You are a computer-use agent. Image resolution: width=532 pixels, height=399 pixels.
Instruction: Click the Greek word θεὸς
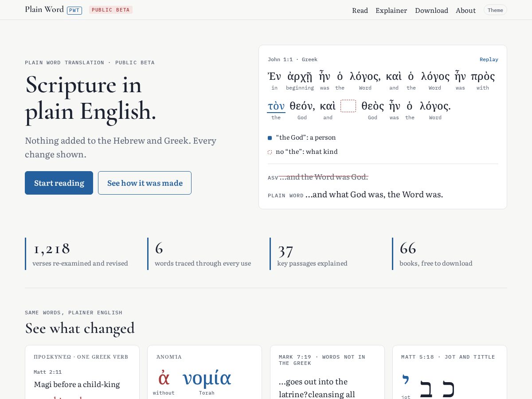point(372,106)
